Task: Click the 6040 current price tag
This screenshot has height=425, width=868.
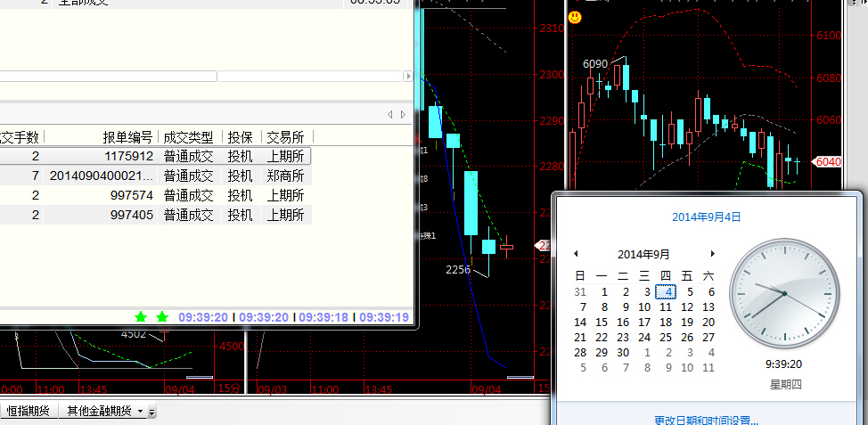Action: pos(827,161)
